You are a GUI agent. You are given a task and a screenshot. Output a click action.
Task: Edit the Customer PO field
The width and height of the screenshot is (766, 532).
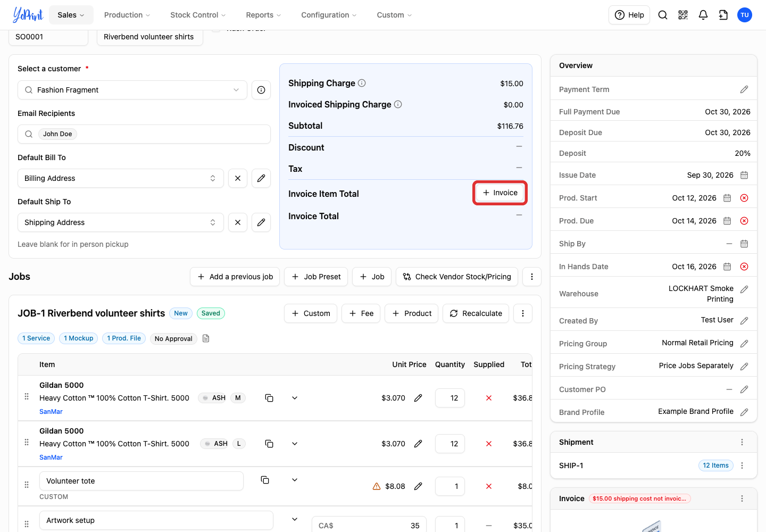click(744, 389)
